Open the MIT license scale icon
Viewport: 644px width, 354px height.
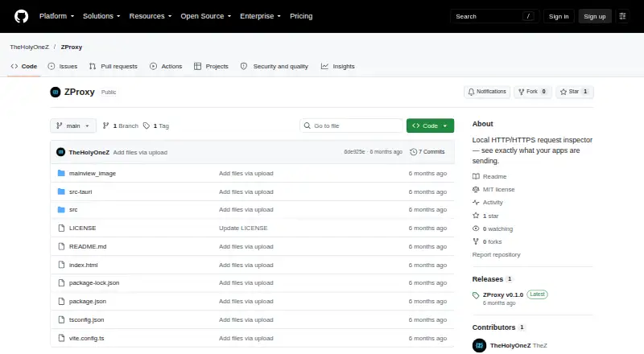pos(476,189)
